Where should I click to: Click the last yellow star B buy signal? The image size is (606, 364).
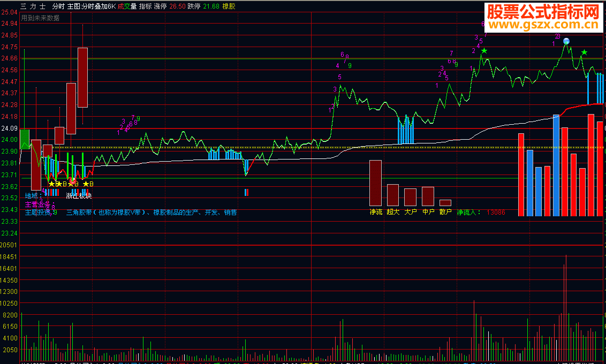click(88, 184)
